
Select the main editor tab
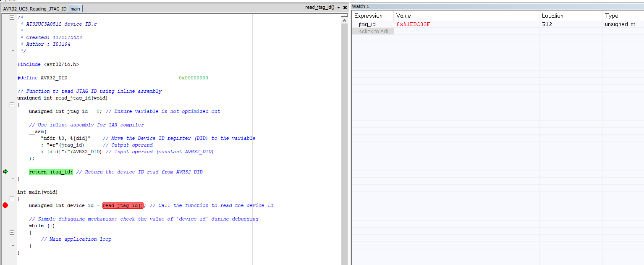pyautogui.click(x=76, y=9)
